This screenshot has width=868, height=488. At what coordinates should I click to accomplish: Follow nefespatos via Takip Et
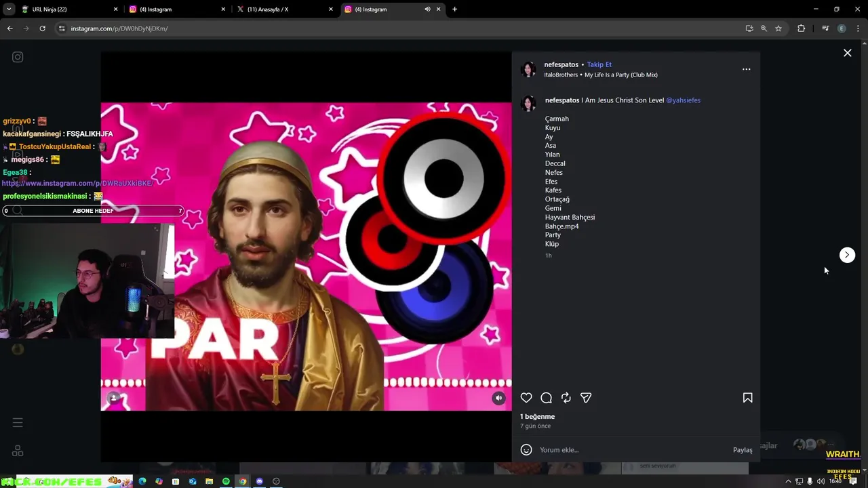point(599,64)
